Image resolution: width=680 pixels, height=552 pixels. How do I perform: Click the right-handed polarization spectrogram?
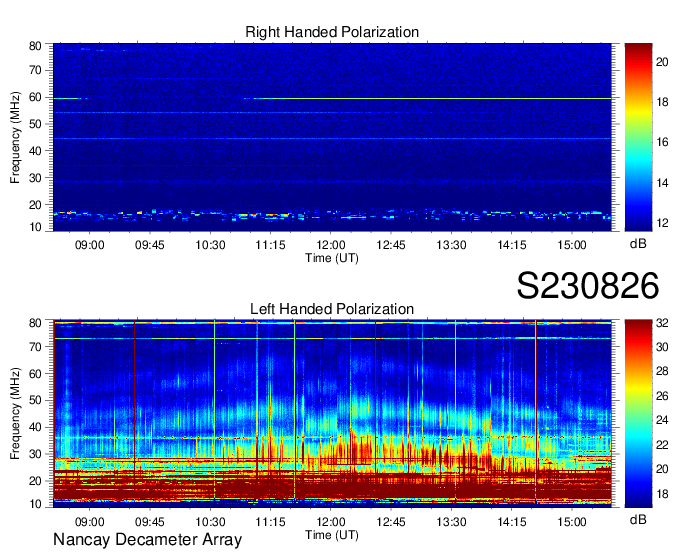pos(332,137)
